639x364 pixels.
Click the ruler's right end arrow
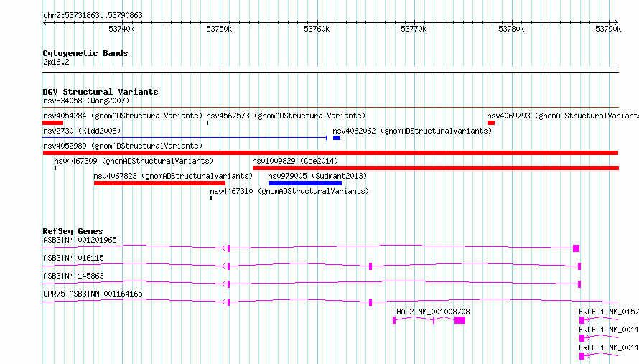tap(616, 22)
